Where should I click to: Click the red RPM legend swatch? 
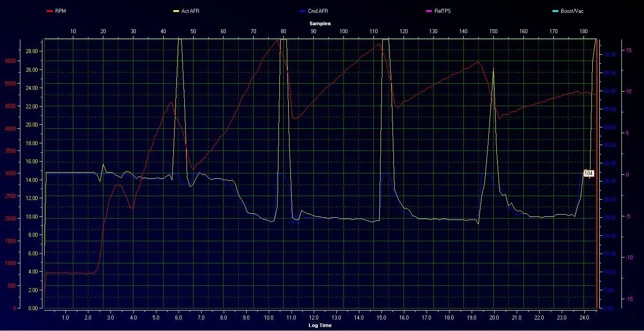coord(50,11)
